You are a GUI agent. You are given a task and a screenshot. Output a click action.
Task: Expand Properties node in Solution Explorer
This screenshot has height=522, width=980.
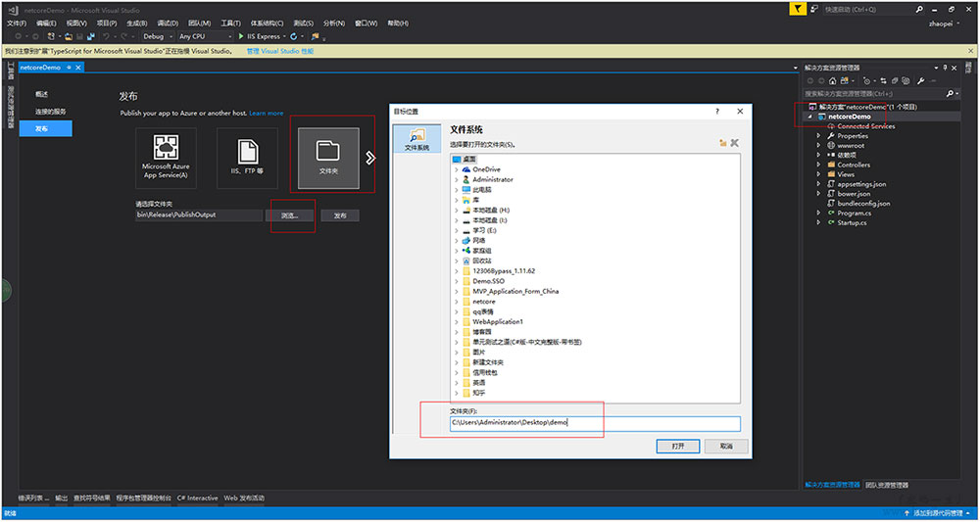pyautogui.click(x=818, y=136)
